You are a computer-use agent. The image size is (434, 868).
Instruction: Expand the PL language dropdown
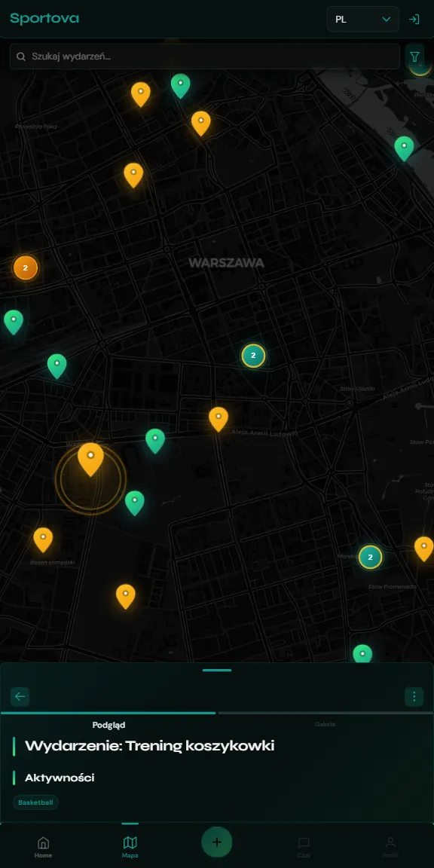[362, 20]
